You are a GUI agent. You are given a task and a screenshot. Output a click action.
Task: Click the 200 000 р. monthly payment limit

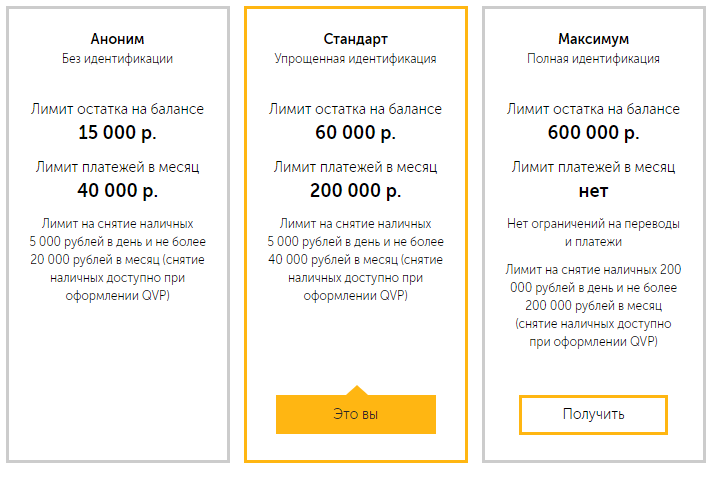(x=356, y=190)
